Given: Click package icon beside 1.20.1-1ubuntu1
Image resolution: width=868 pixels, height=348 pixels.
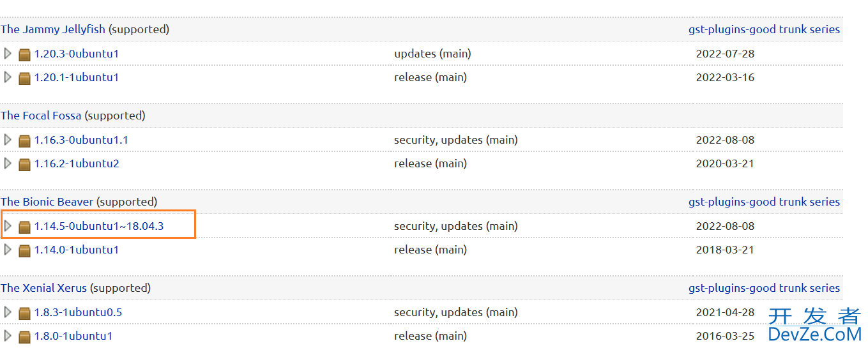Looking at the screenshot, I should point(25,78).
